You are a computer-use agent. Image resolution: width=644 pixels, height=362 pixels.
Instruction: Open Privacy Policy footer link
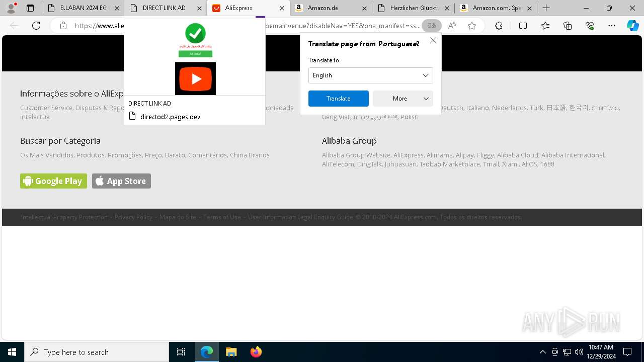tap(133, 217)
